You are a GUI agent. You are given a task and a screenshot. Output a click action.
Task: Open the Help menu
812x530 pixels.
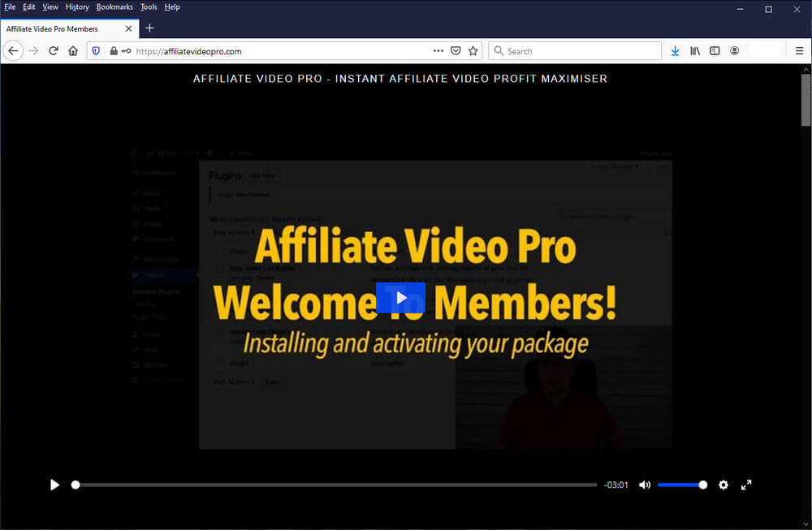coord(172,6)
